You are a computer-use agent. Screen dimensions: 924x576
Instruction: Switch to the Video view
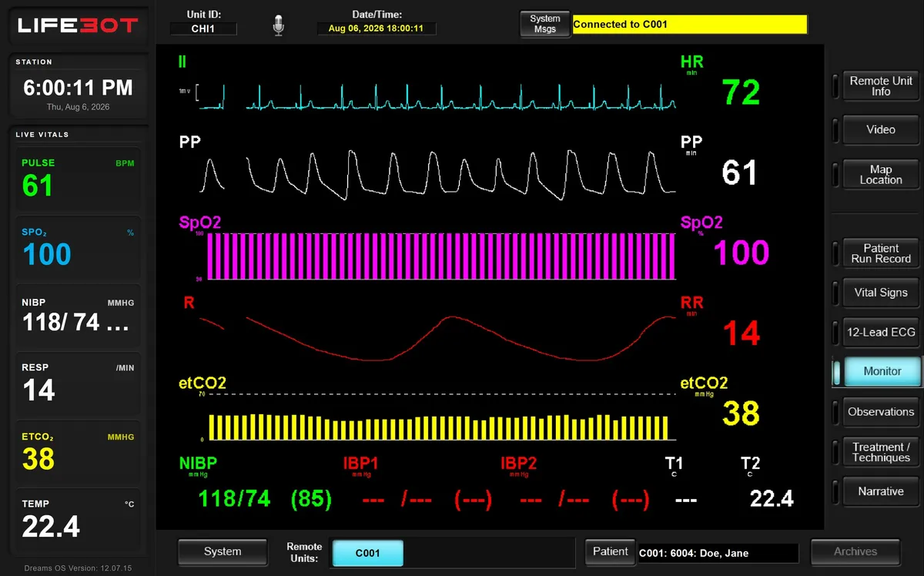(881, 129)
